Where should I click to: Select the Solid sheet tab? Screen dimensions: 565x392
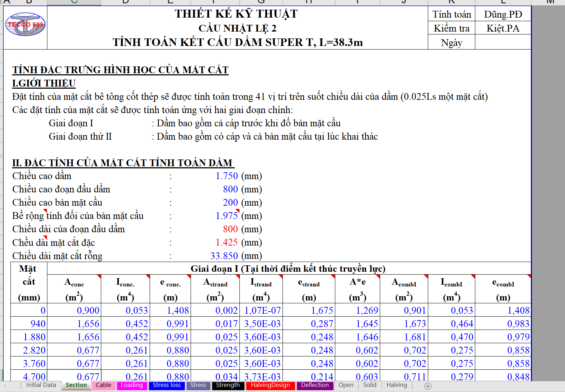coord(369,385)
